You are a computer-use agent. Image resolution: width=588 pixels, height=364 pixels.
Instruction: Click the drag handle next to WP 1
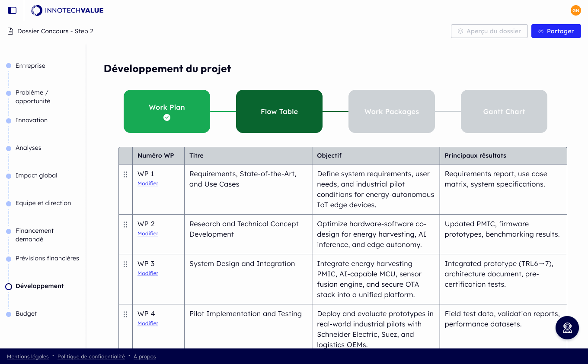point(125,174)
